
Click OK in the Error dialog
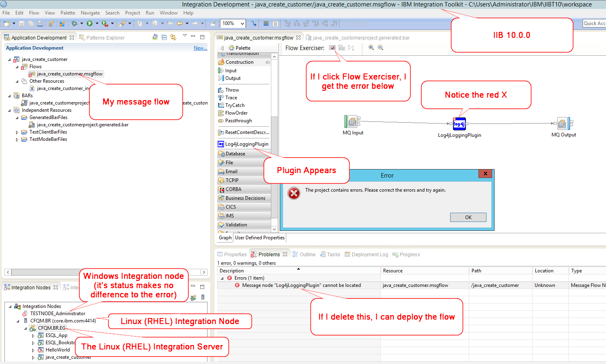[468, 217]
